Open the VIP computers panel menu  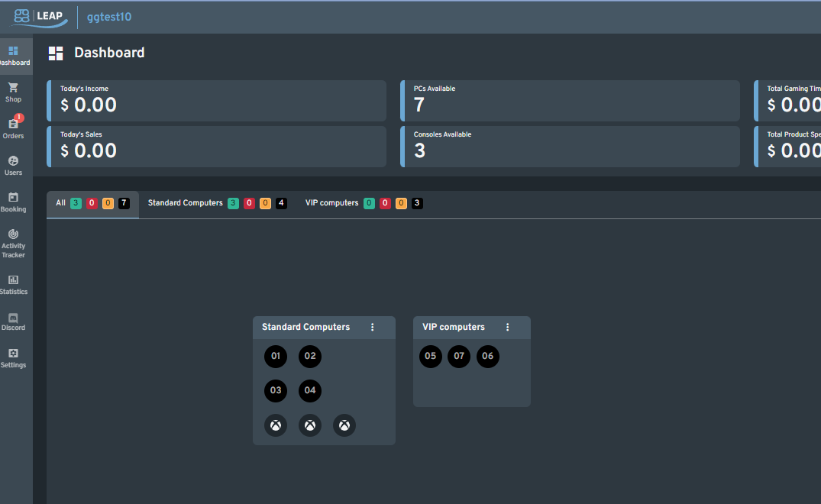click(507, 327)
